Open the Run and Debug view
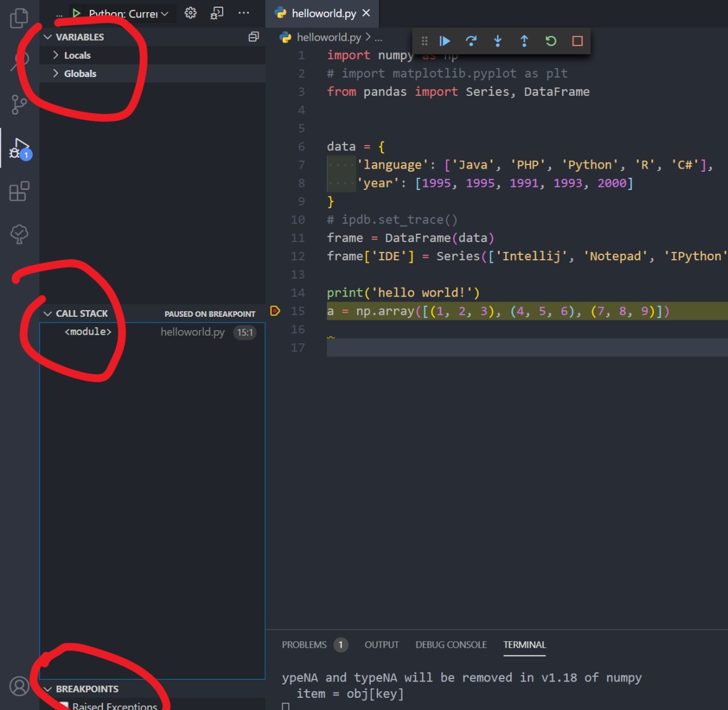The image size is (728, 710). point(19,148)
